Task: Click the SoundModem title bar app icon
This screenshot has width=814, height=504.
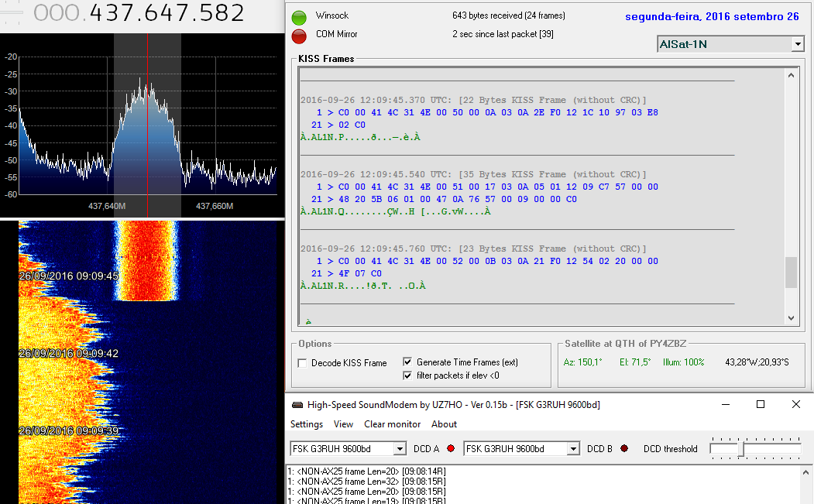Action: (297, 405)
